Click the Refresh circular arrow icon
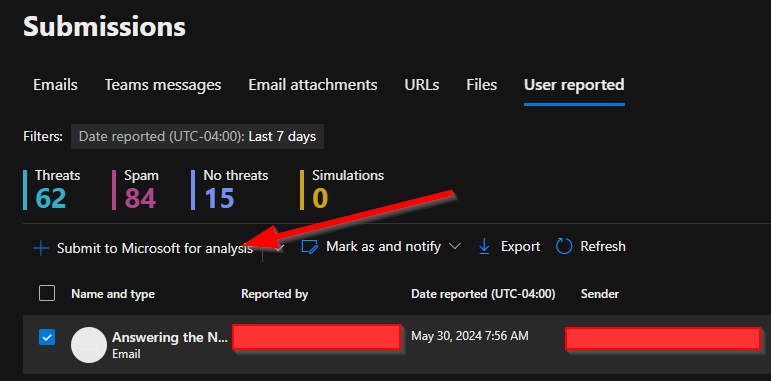 564,246
